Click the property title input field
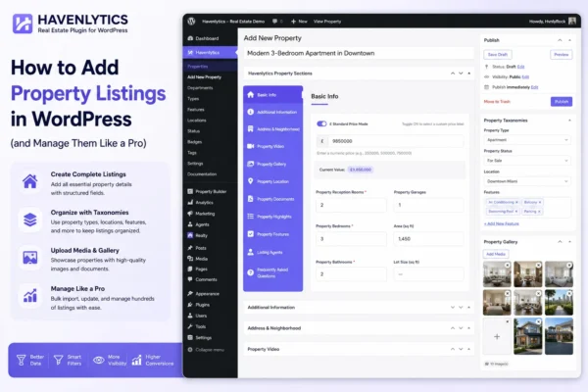This screenshot has height=392, width=588. (x=359, y=53)
